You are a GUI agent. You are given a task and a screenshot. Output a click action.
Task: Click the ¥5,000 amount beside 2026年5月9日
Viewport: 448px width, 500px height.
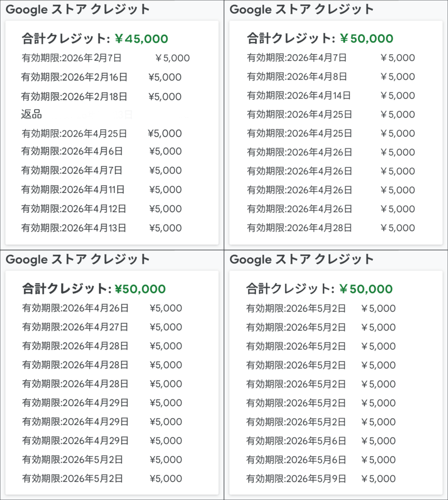coord(378,478)
